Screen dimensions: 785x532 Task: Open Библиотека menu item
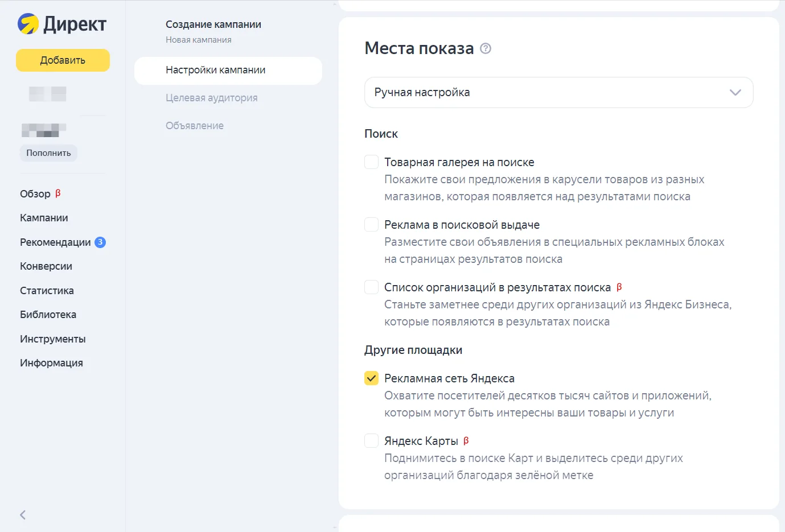(48, 315)
